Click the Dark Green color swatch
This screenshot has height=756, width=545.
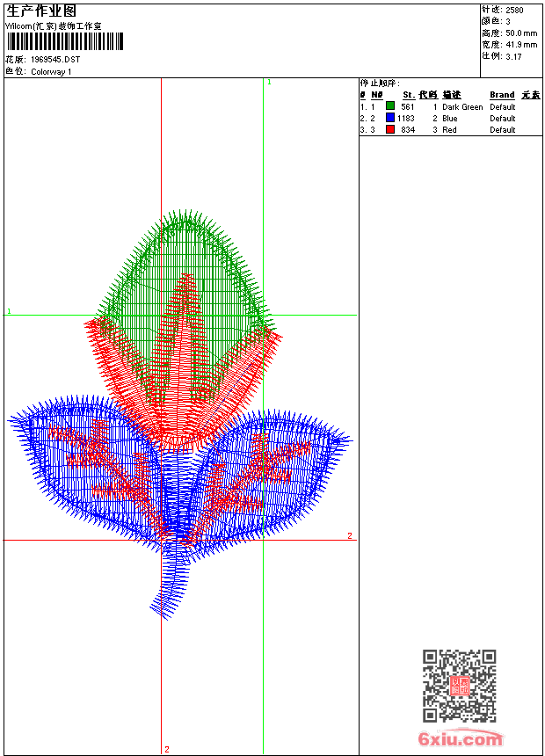[390, 106]
